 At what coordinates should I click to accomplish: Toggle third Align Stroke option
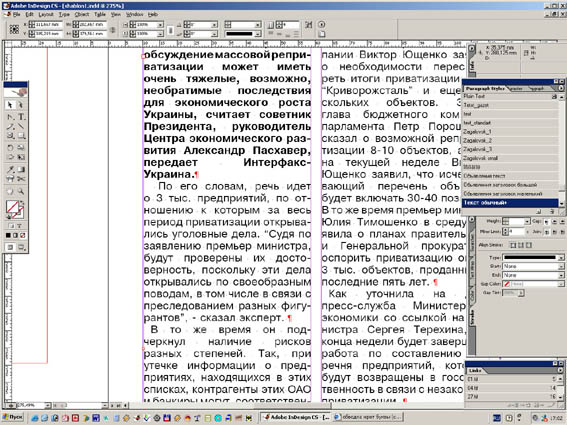coord(529,245)
